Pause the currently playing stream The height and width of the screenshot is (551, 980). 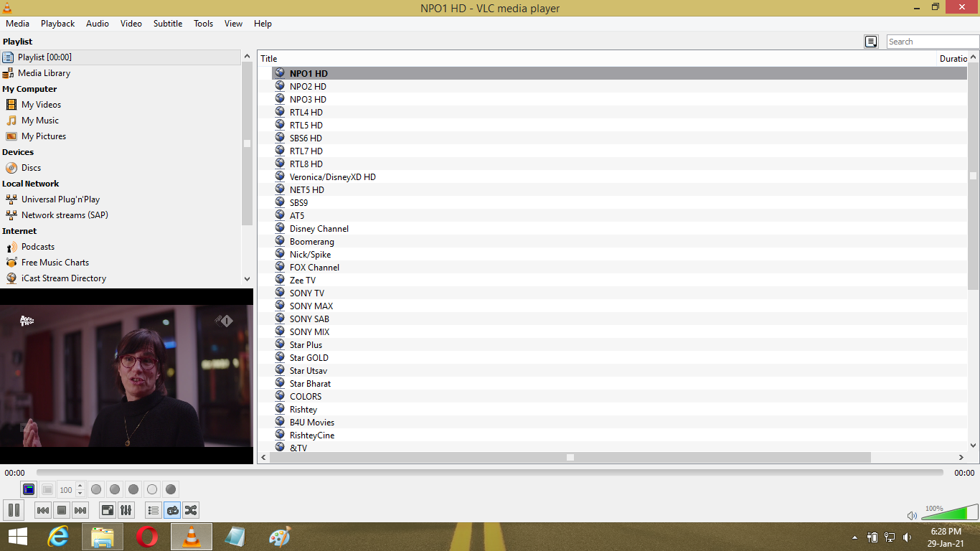coord(14,510)
